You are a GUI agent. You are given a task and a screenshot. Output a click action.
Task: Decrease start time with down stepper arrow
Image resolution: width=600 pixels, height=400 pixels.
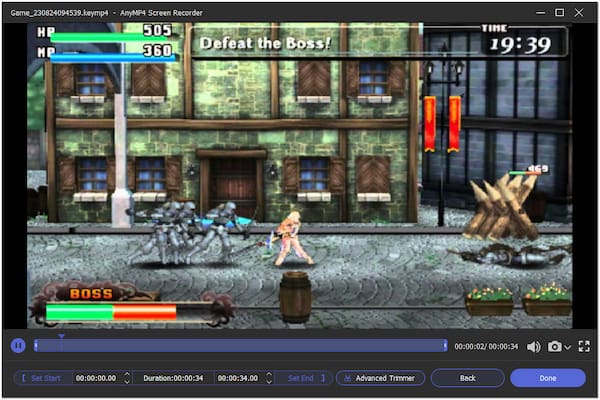pos(127,382)
